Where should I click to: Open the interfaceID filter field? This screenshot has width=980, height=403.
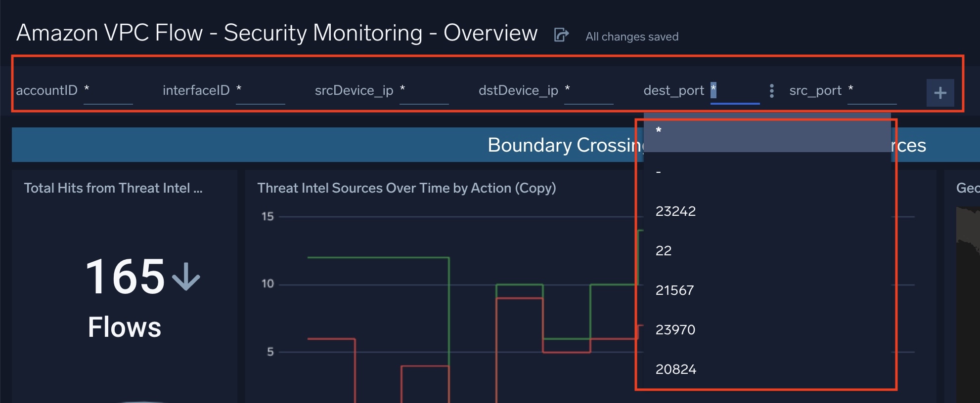[260, 91]
